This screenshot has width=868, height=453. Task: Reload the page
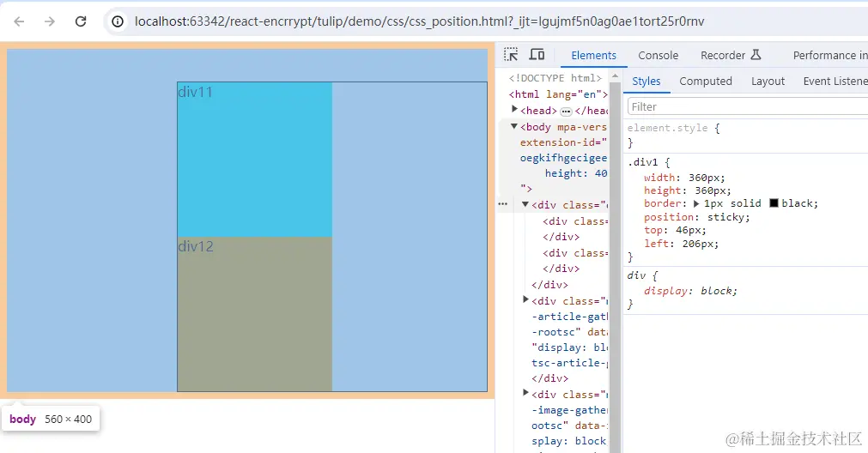81,21
